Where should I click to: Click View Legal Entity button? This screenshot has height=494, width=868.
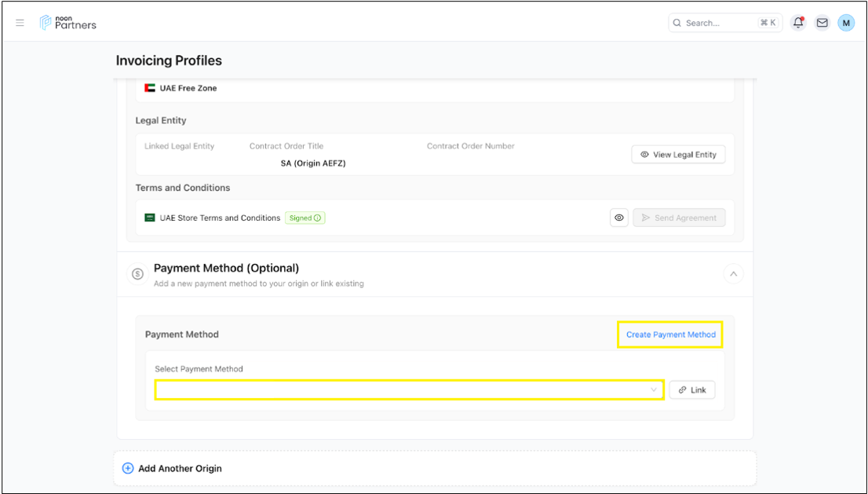[x=678, y=155]
